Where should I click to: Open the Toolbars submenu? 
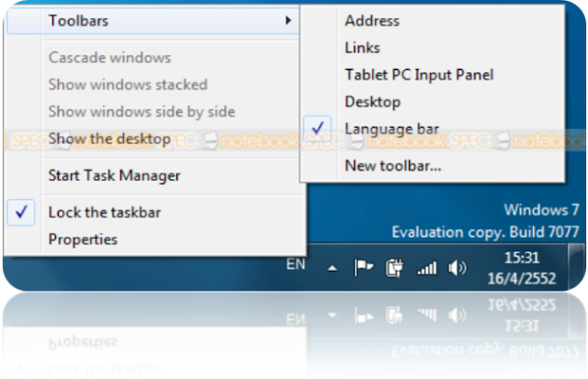tap(153, 20)
